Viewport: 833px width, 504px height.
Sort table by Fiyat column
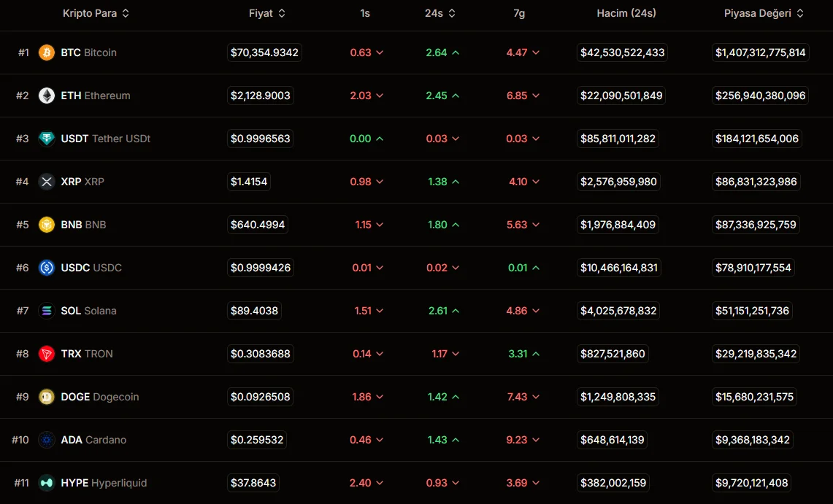(267, 13)
